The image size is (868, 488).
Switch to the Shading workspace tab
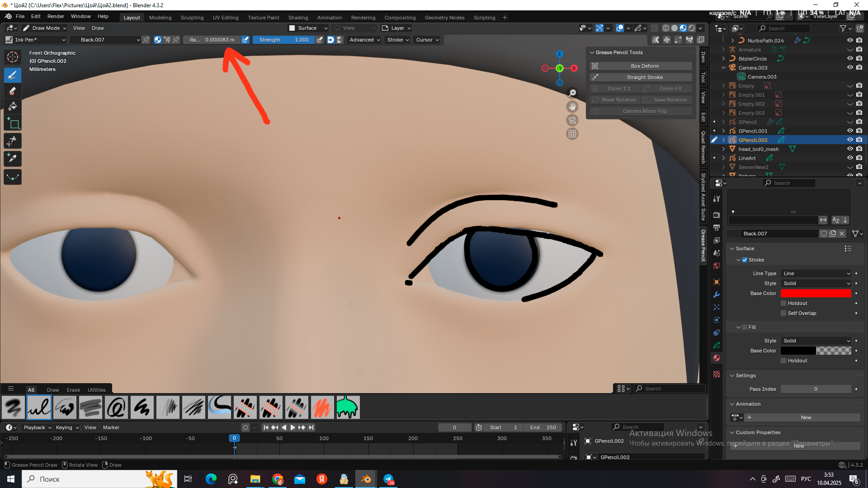point(298,18)
